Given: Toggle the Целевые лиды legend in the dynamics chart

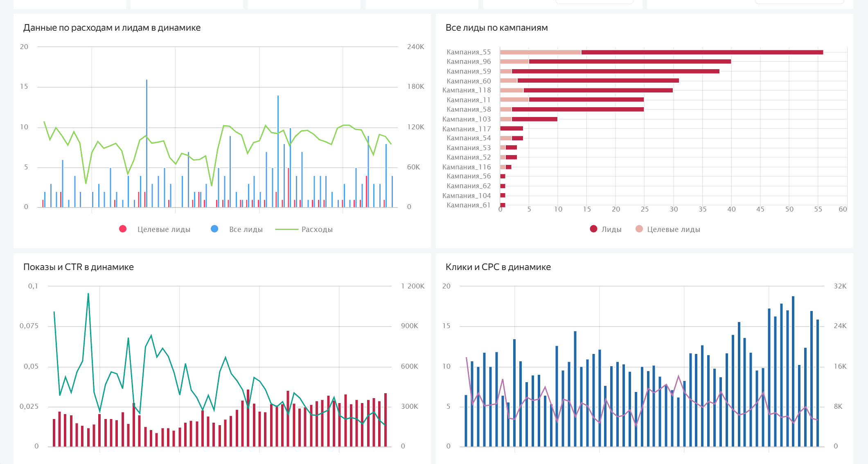Looking at the screenshot, I should 164,230.
